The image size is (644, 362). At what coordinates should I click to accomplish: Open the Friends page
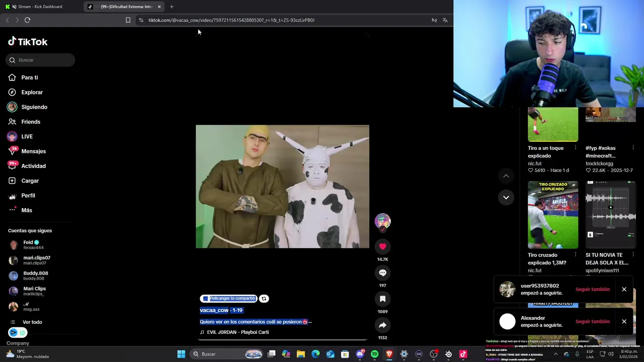tap(24, 122)
